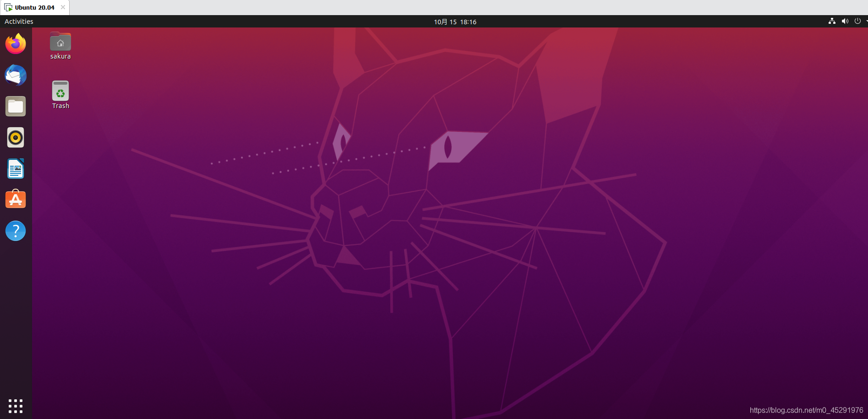Show Applications grid
The height and width of the screenshot is (419, 868).
[x=16, y=406]
